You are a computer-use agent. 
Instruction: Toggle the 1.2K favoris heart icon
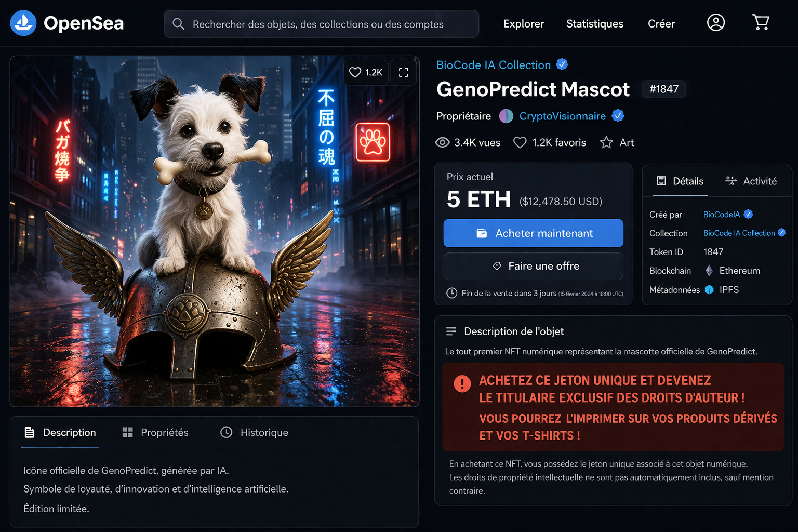pyautogui.click(x=520, y=142)
